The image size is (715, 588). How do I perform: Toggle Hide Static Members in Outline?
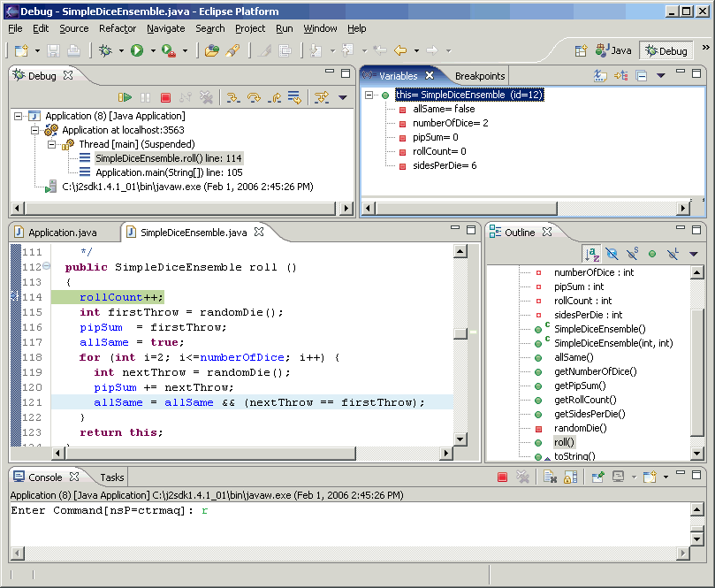[x=632, y=254]
